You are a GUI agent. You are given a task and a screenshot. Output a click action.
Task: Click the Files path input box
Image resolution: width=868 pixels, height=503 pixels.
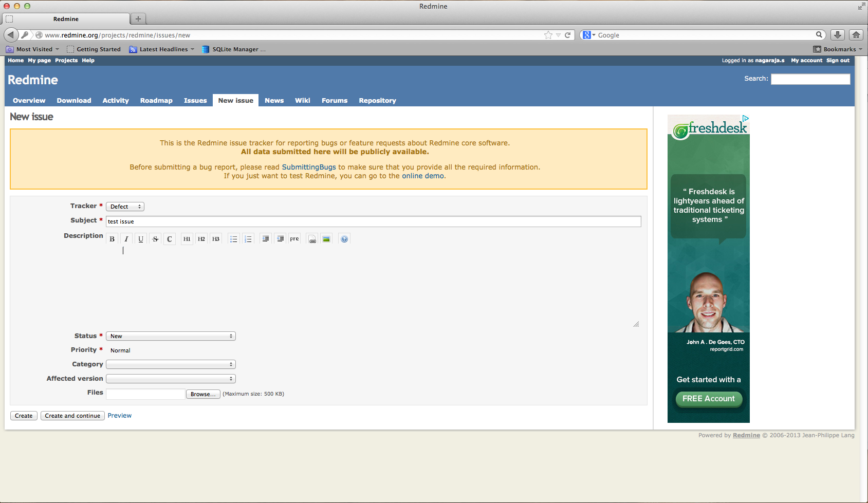145,394
